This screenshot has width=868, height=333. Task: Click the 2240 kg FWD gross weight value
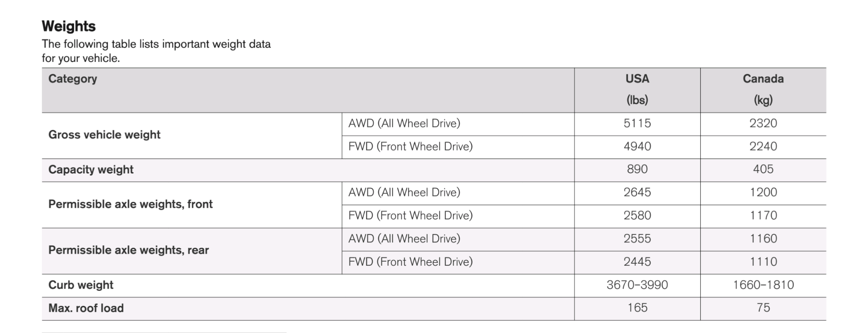(x=763, y=146)
